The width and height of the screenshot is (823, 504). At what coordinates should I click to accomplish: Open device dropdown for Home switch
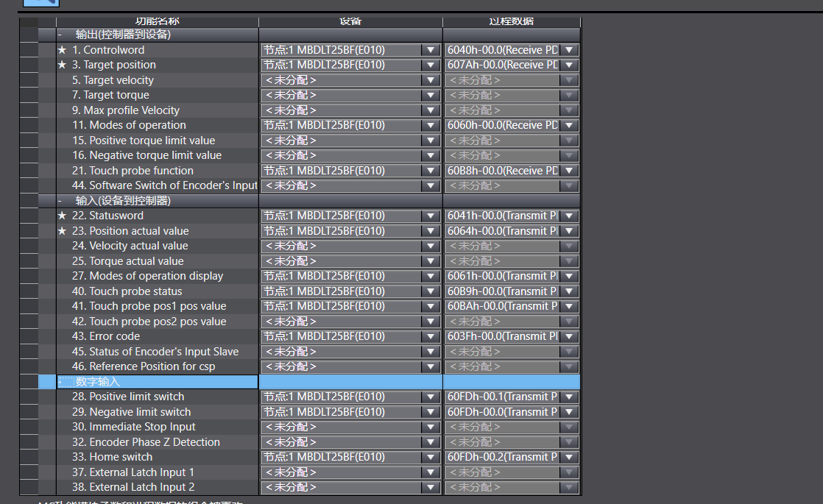click(x=431, y=457)
